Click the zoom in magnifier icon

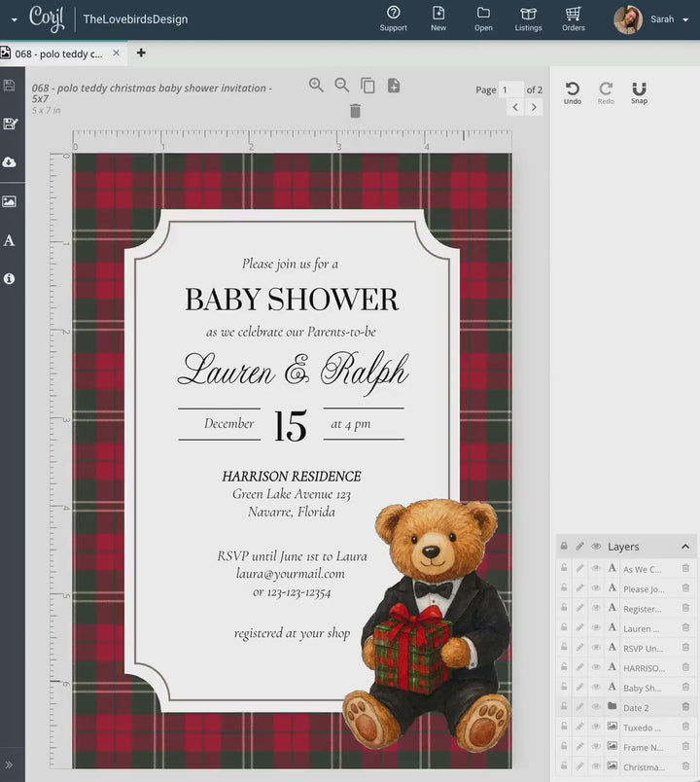(x=316, y=86)
